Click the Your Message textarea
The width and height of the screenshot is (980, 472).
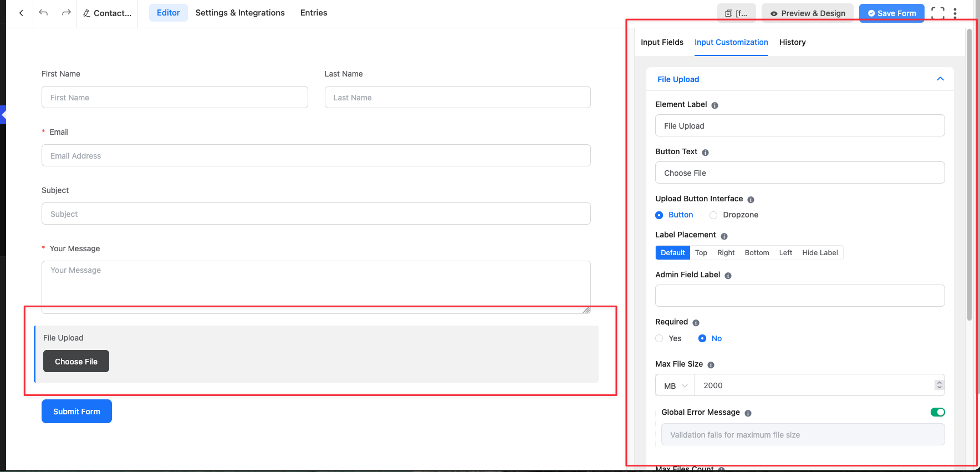point(316,287)
